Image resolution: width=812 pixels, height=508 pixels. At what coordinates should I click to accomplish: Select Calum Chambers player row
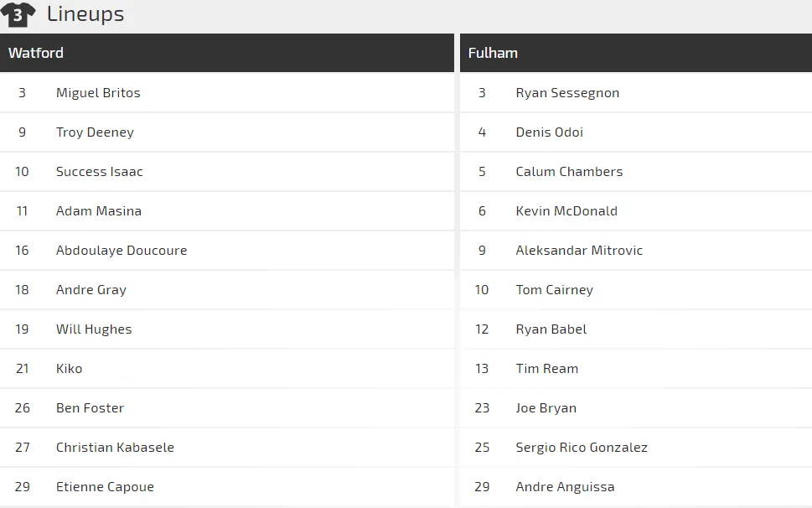(569, 172)
